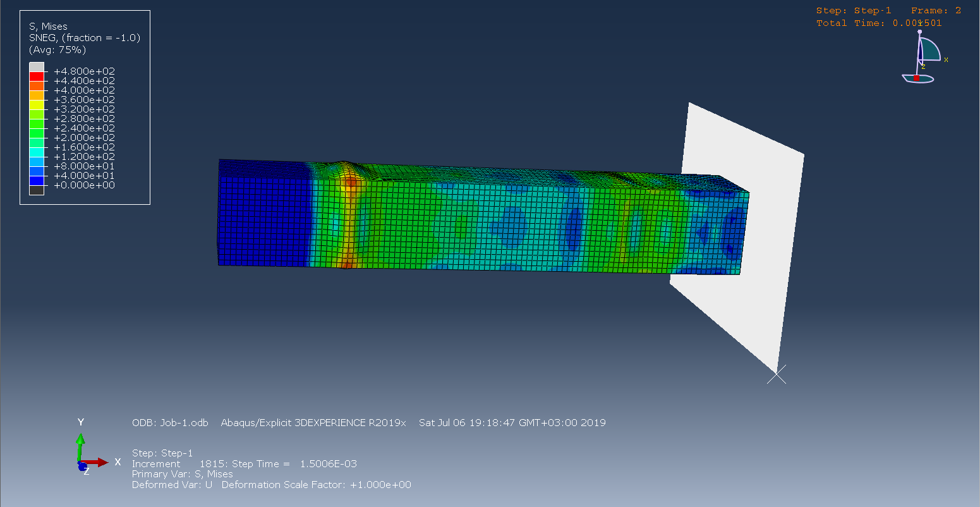The width and height of the screenshot is (980, 507).
Task: Click the legend value +2.400e+02
Action: coord(85,128)
